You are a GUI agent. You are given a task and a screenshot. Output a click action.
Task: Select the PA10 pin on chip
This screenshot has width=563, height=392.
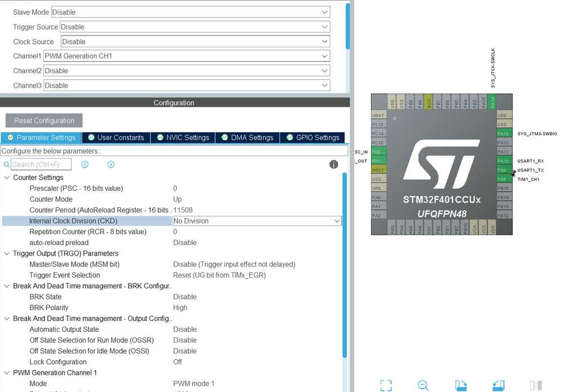[x=504, y=161]
